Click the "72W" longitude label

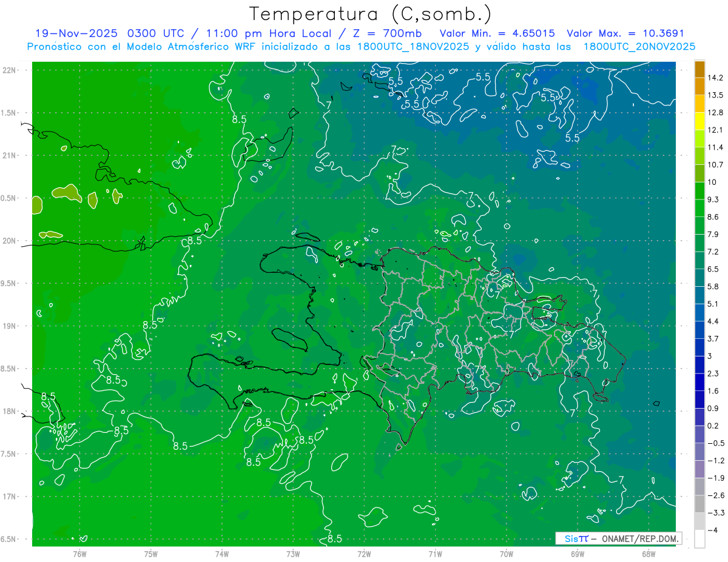pyautogui.click(x=364, y=554)
